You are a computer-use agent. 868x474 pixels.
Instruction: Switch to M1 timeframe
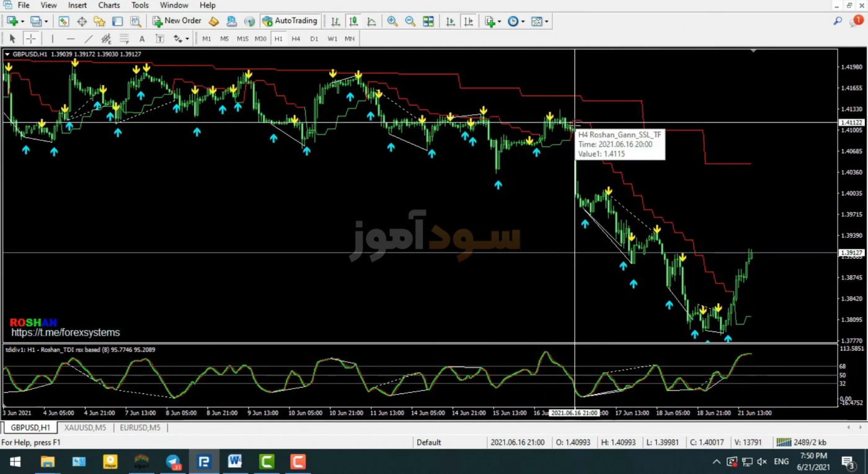[x=206, y=38]
